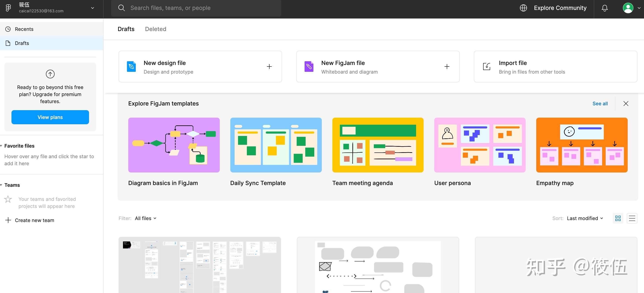Switch to the Deleted tab
Screen dimensions: 644x293
point(156,29)
